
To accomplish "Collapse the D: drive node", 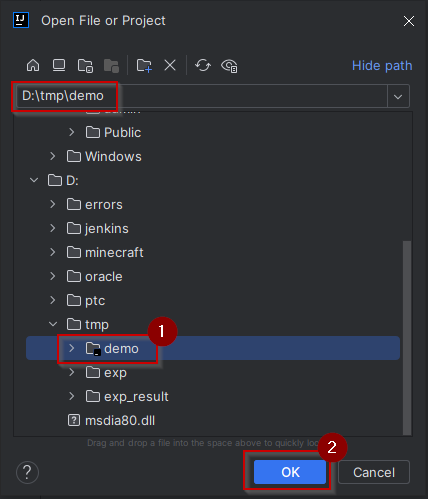I will 34,180.
